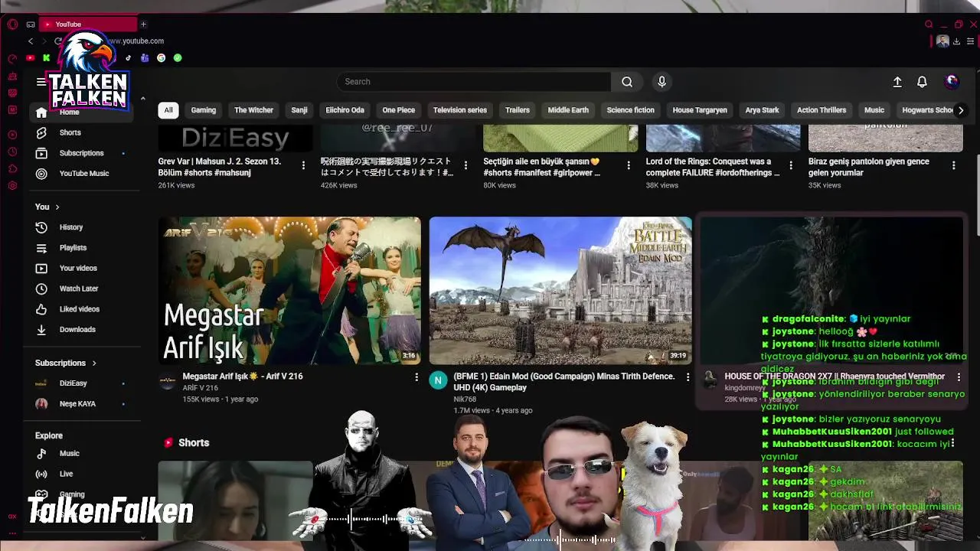This screenshot has height=551, width=980.
Task: Play the Edain Mod Minas Tirith thumbnail
Action: 560,291
